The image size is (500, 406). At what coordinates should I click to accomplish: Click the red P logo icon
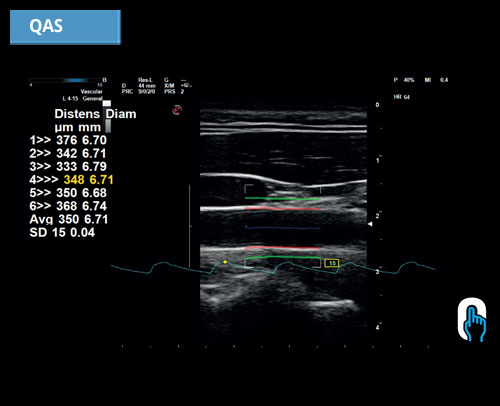[x=177, y=110]
